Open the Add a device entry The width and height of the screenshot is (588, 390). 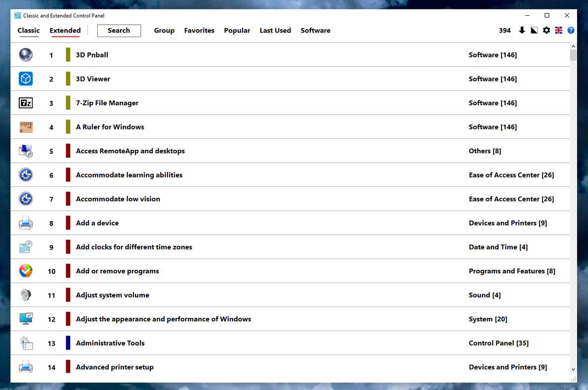pos(290,223)
